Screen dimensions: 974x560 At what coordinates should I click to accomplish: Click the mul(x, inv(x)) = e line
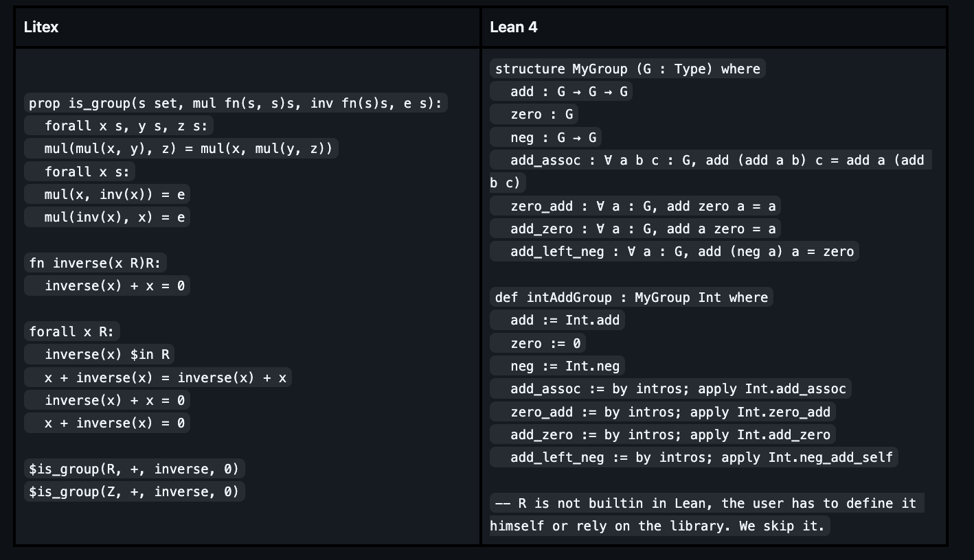click(x=107, y=195)
